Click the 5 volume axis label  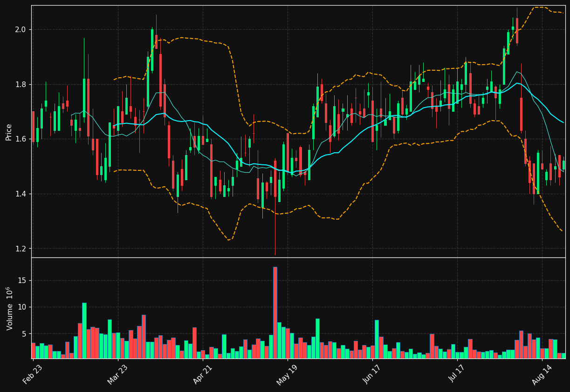(25, 334)
